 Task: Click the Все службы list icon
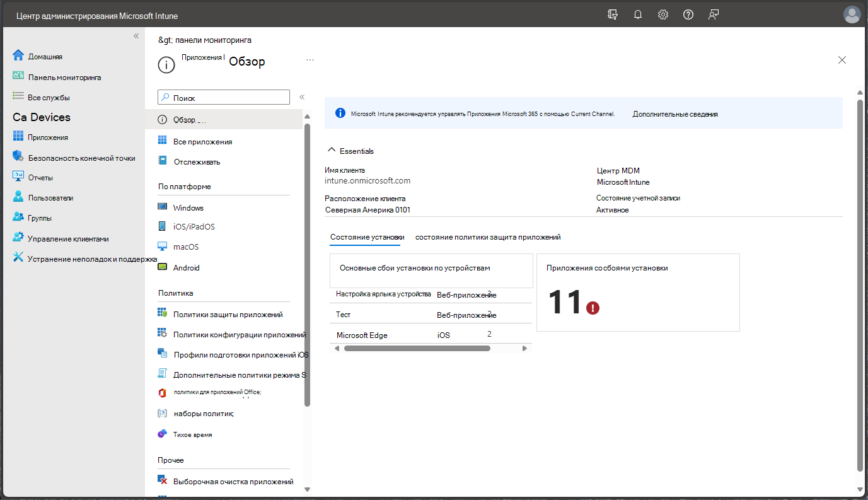tap(18, 96)
